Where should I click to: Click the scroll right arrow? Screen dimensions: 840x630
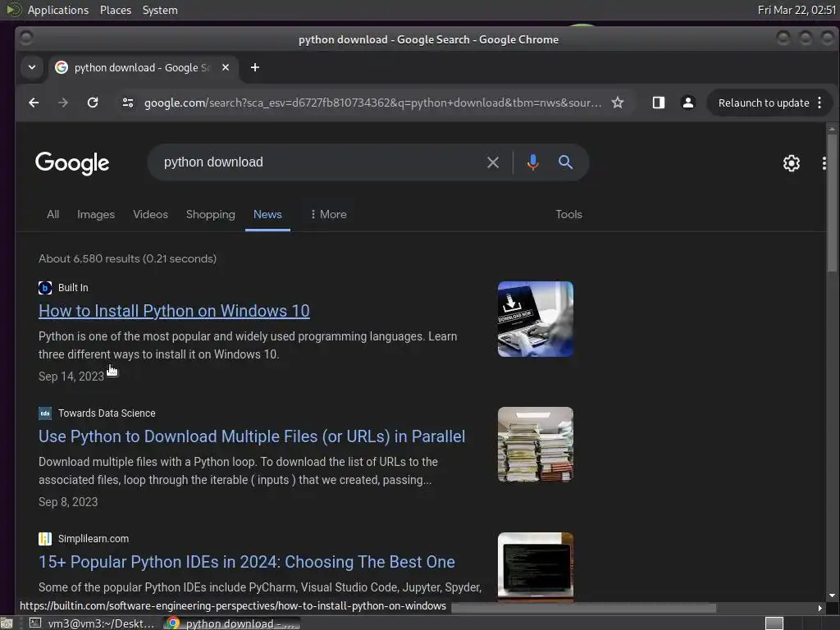819,608
